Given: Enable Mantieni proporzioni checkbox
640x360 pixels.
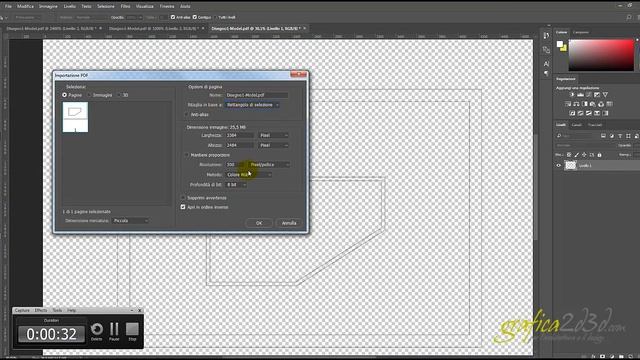Looking at the screenshot, I should pos(187,155).
